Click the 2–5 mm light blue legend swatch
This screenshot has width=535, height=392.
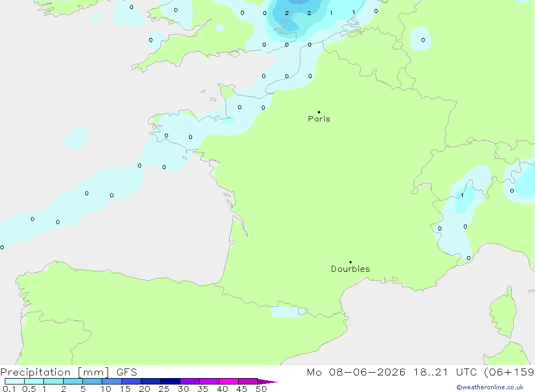pos(73,381)
